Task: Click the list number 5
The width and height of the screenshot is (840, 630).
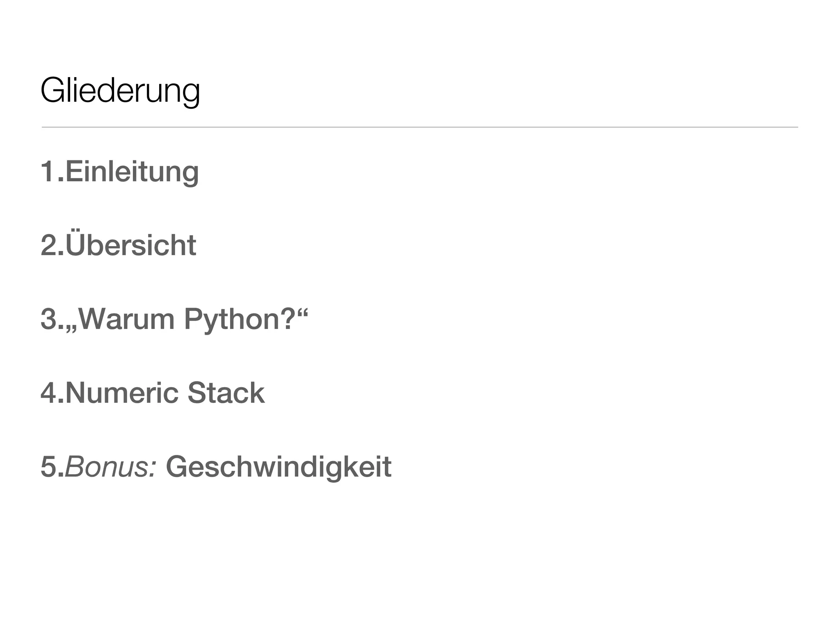Action: [x=48, y=467]
